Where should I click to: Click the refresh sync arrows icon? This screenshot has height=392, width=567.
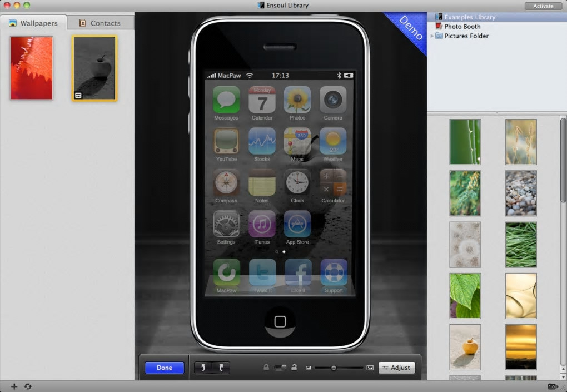coord(28,386)
